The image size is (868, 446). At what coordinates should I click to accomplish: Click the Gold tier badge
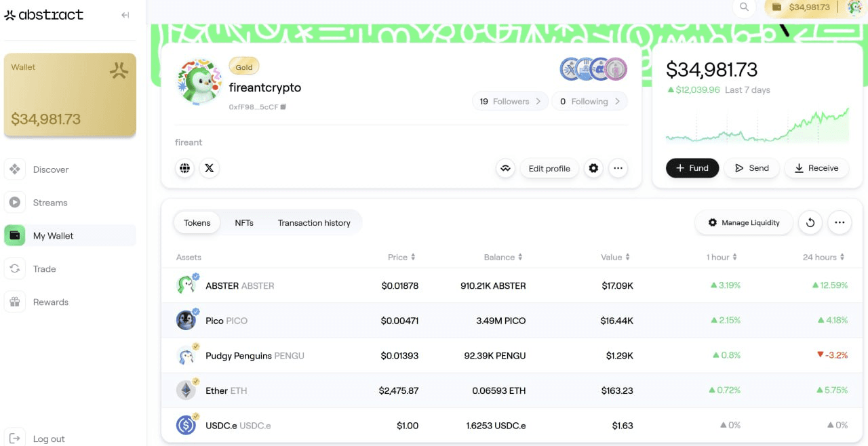(244, 67)
